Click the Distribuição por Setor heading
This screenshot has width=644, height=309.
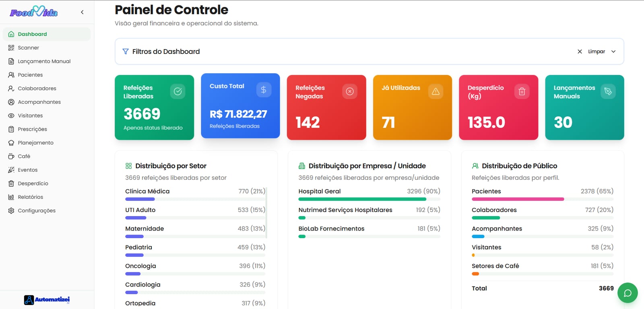(171, 166)
